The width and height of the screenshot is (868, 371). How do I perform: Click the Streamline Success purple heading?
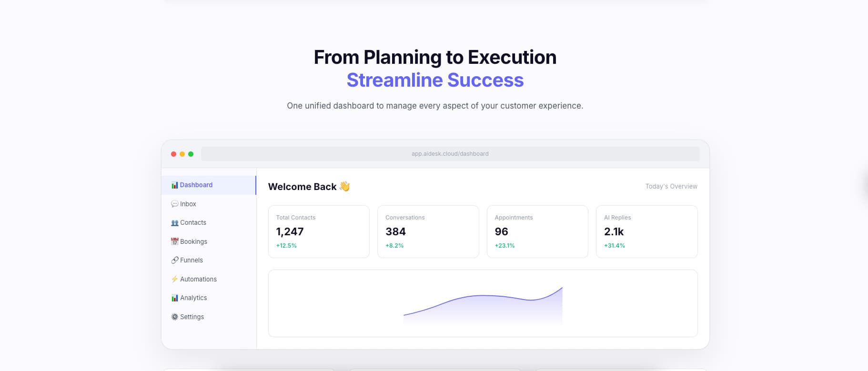[435, 80]
